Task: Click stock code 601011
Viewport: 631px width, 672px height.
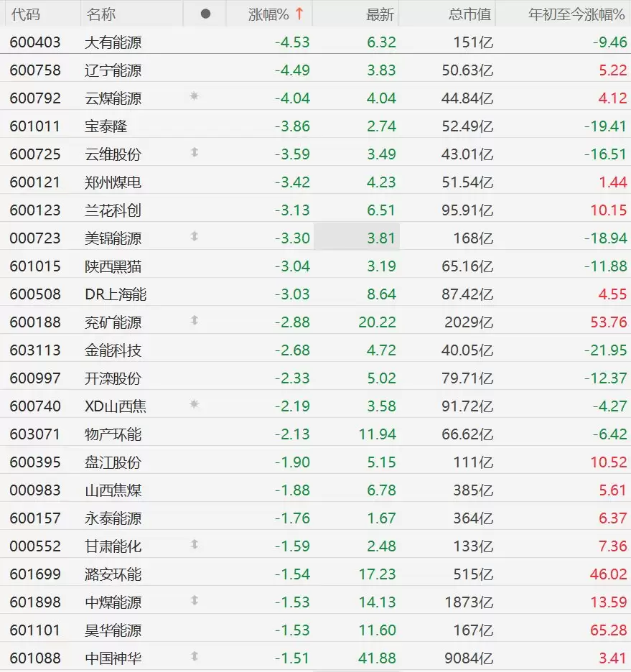Action: coord(34,126)
